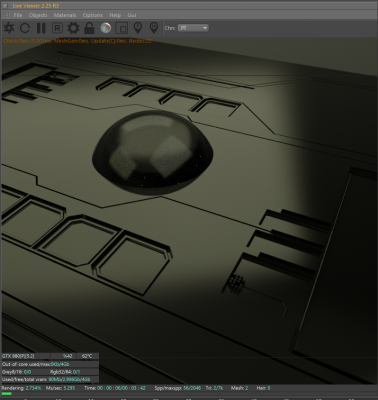Open the Gui menu
This screenshot has height=400, width=378.
coord(132,15)
